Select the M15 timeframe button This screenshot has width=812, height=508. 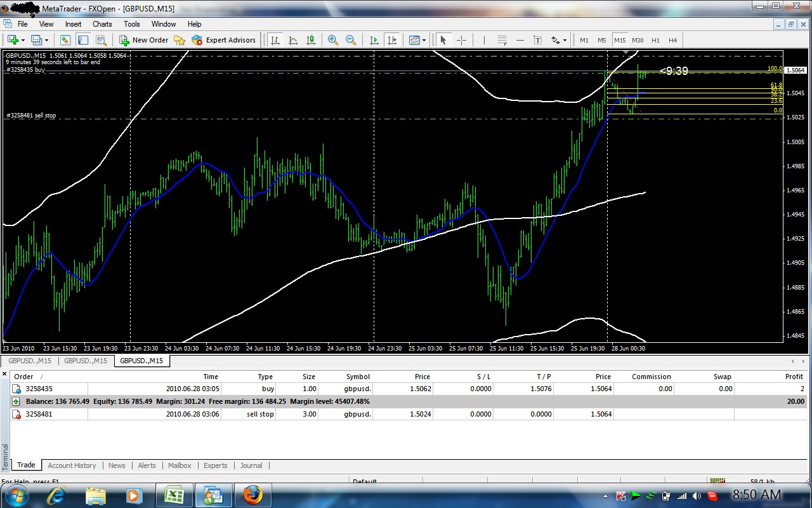click(620, 40)
